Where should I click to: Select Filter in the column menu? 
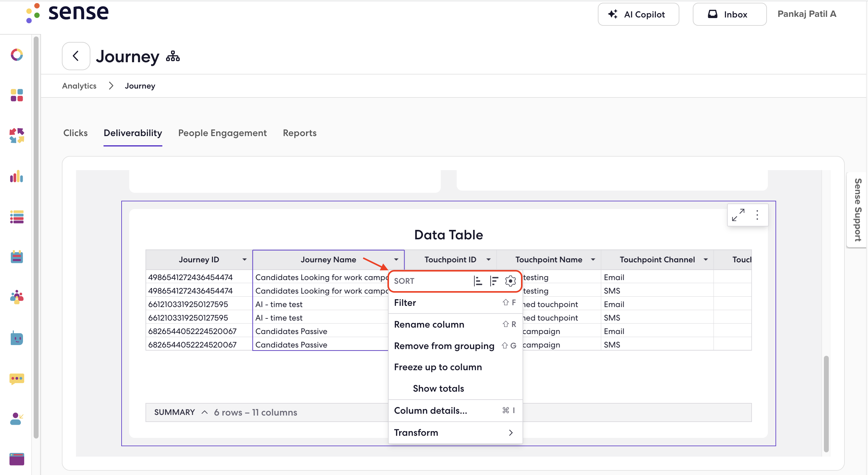(455, 303)
